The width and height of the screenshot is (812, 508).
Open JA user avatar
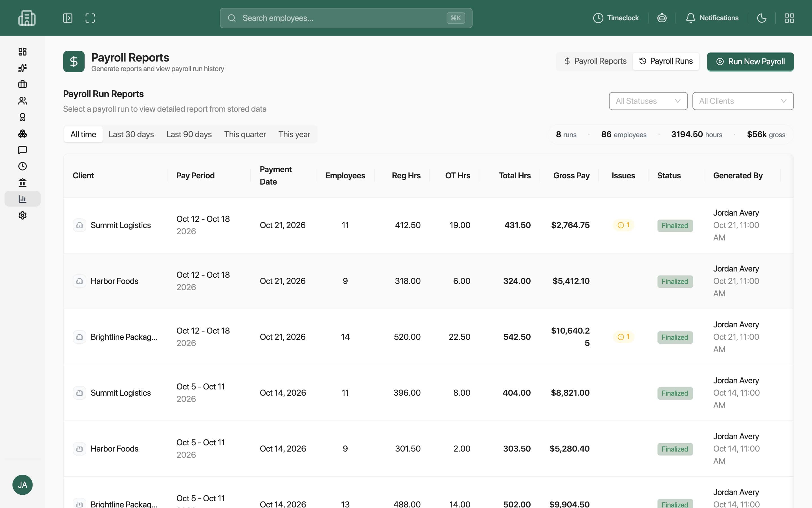[x=23, y=485]
